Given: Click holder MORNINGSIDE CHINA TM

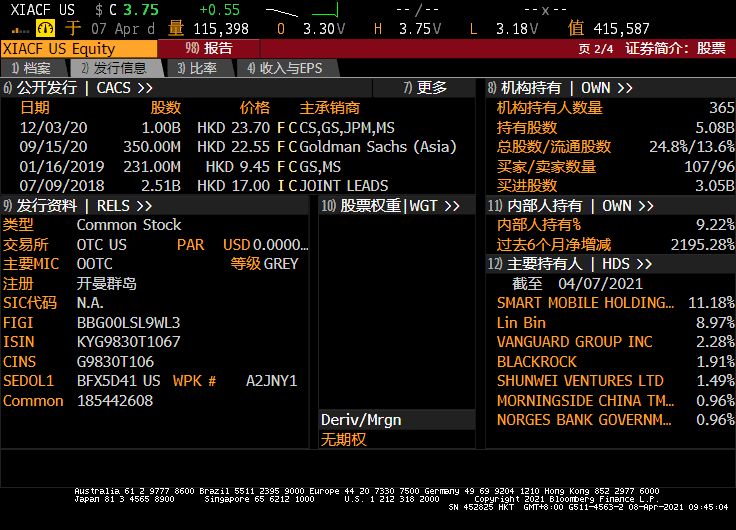Looking at the screenshot, I should [x=585, y=400].
